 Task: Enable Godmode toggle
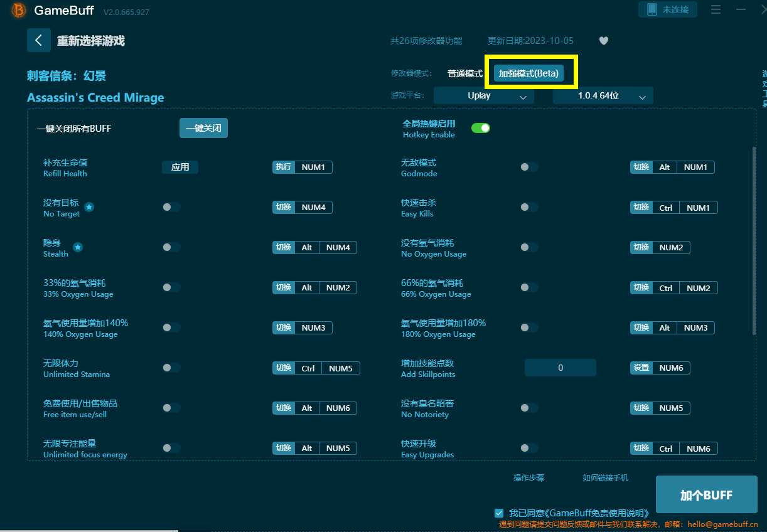(x=529, y=167)
